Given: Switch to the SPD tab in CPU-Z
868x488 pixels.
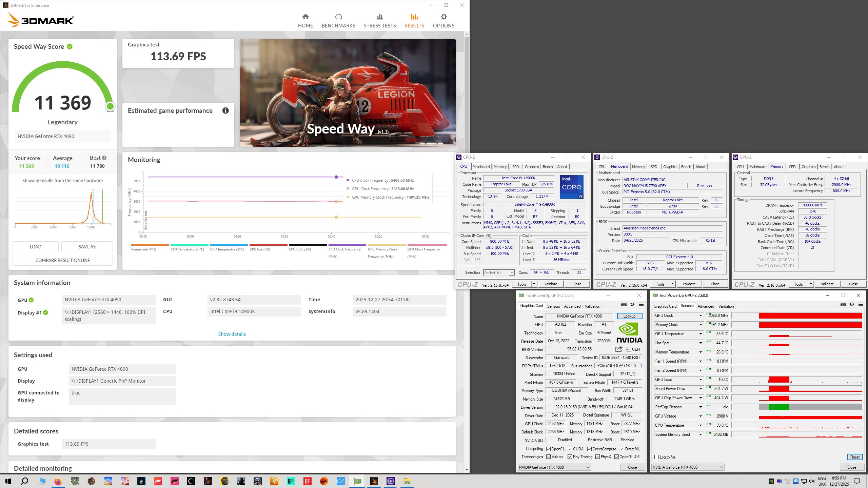Looking at the screenshot, I should pos(515,167).
